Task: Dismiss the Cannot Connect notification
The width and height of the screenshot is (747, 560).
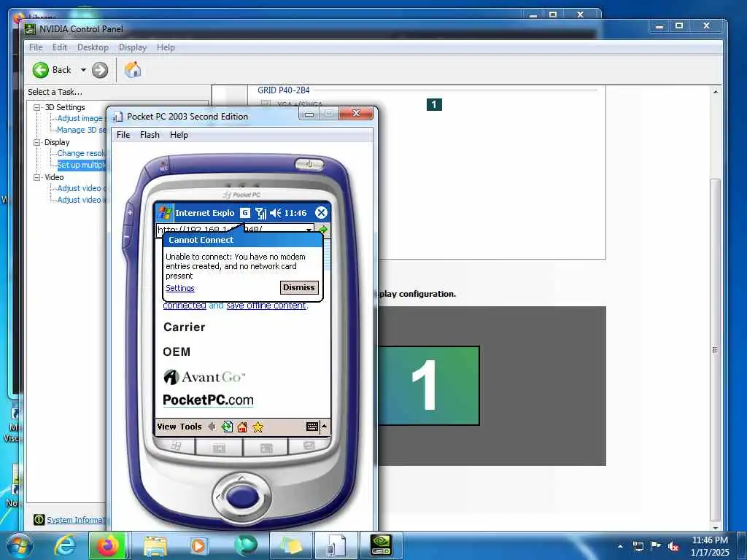Action: 298,287
